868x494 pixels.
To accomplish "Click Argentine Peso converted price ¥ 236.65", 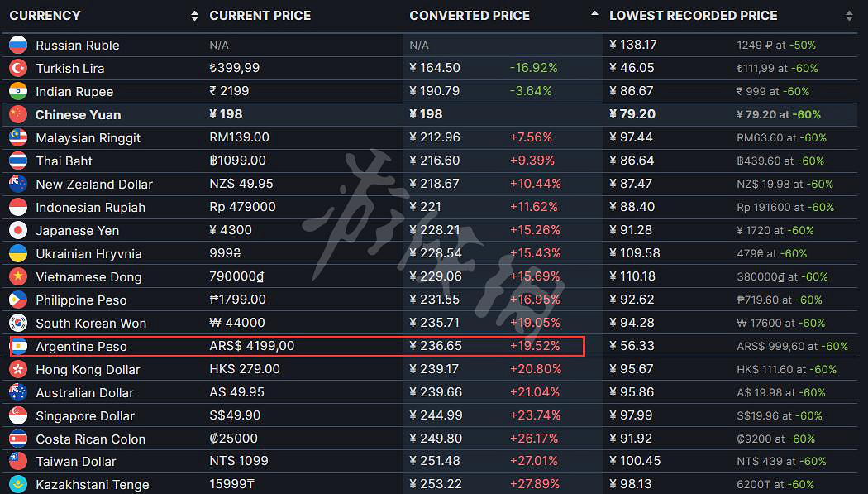I will tap(436, 347).
